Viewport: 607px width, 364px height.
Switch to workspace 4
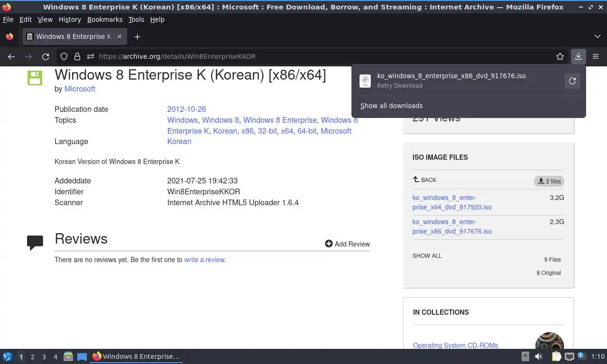pyautogui.click(x=55, y=357)
